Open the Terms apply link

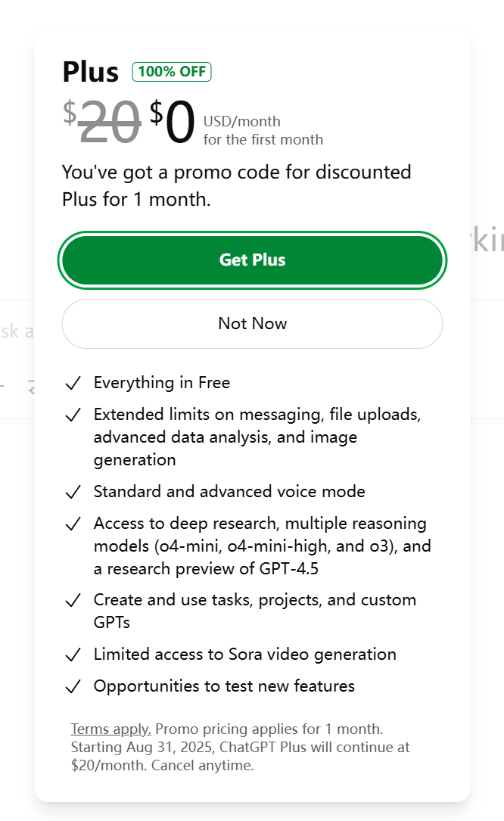110,729
